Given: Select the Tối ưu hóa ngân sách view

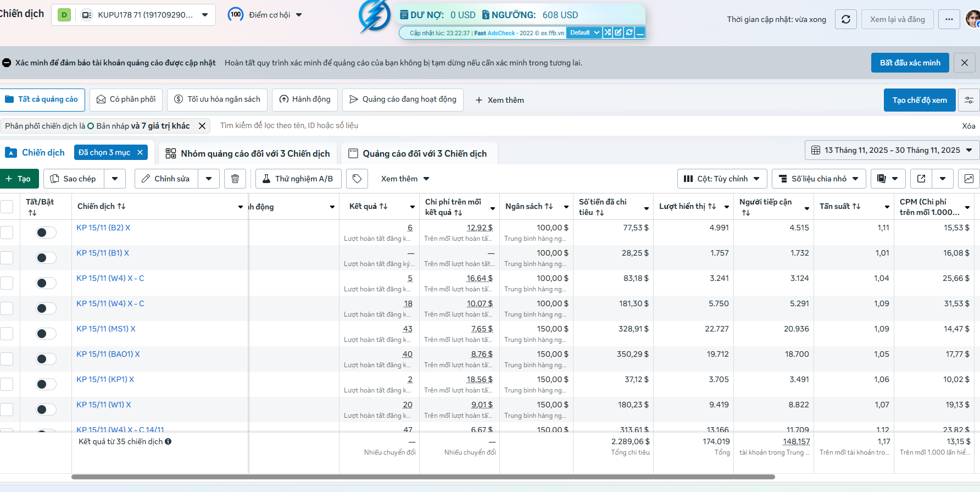Looking at the screenshot, I should 218,99.
